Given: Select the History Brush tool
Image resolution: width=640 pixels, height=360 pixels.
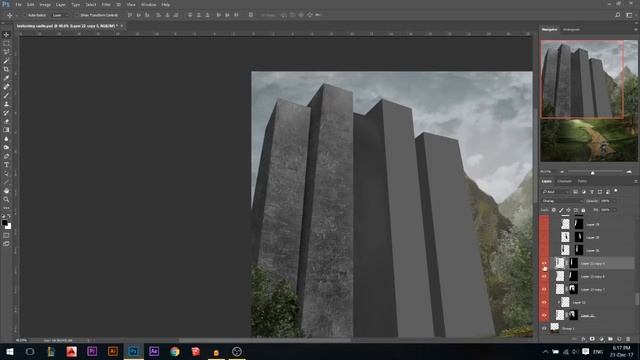Looking at the screenshot, I should [6, 113].
